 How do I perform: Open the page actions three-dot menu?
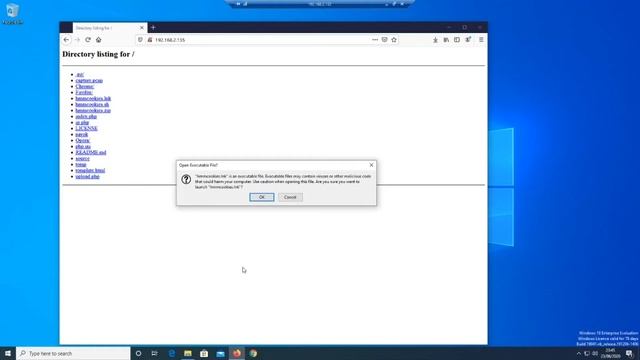(375, 40)
